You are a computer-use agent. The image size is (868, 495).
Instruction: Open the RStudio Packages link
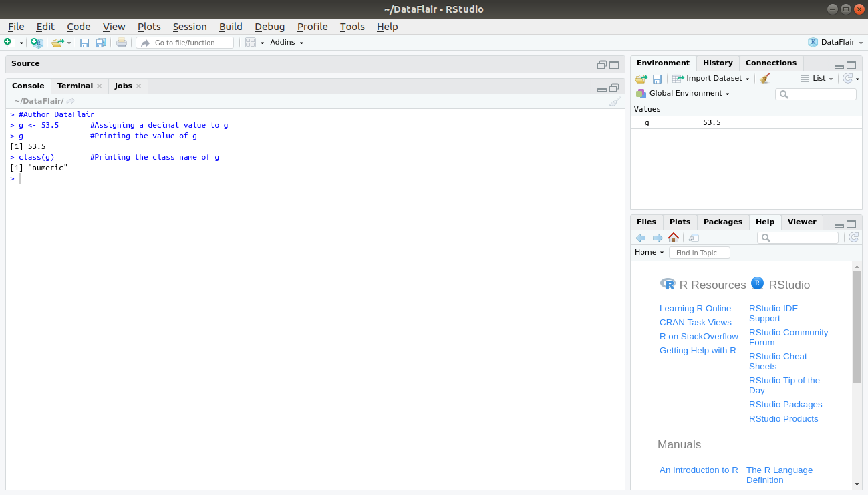tap(786, 405)
